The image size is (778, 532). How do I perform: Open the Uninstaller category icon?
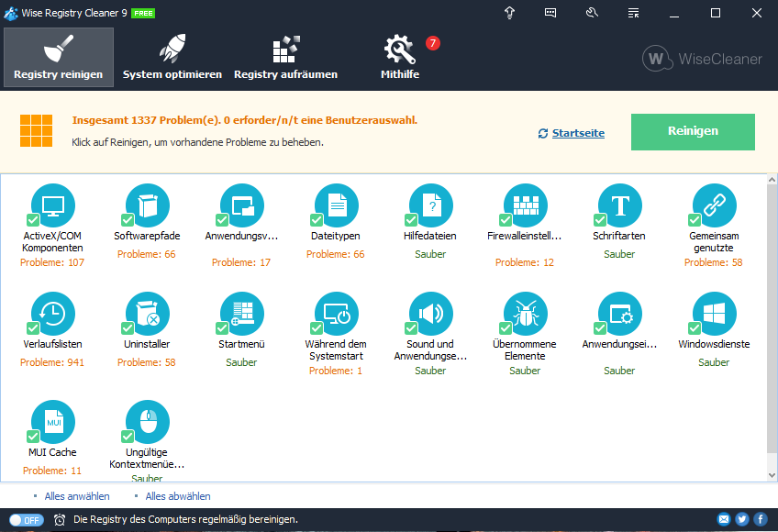148,313
